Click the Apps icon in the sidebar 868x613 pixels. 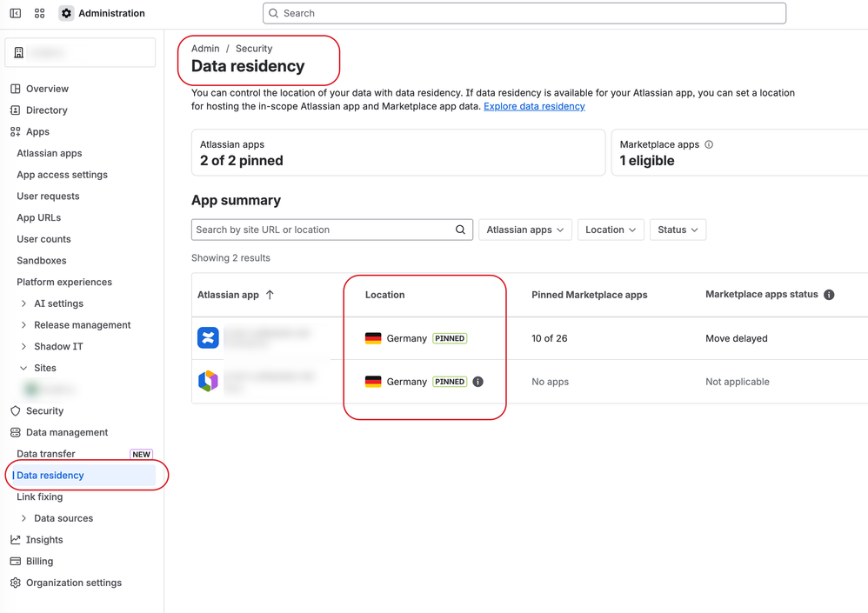16,131
